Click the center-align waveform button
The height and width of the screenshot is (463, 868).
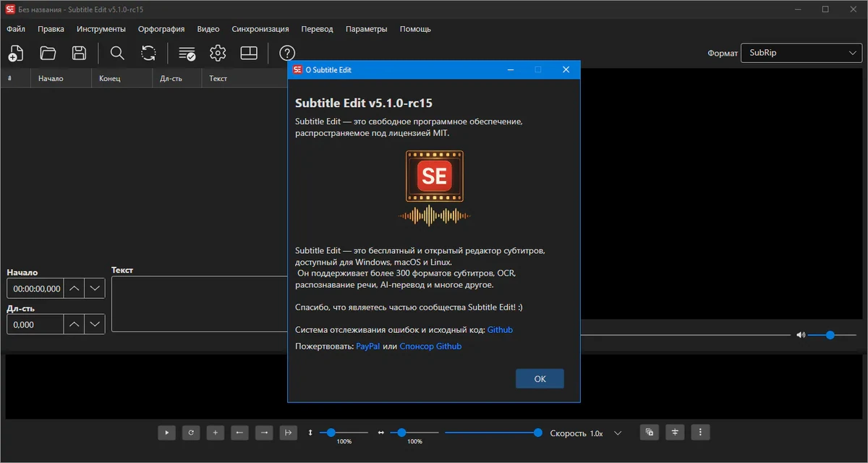tap(675, 433)
